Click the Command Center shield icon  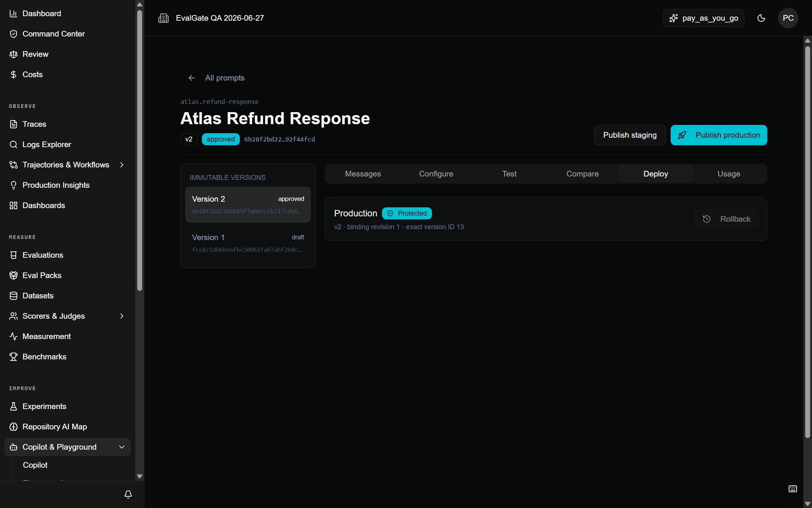click(x=14, y=34)
